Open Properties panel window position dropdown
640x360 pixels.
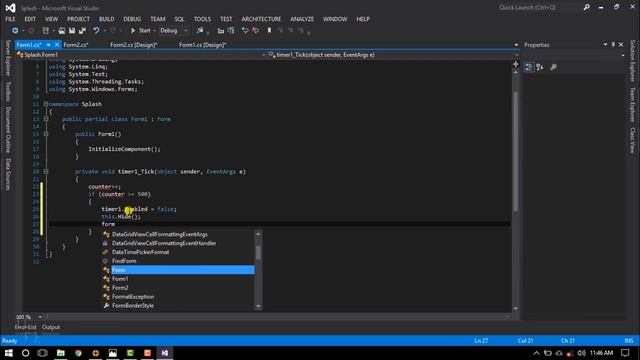click(605, 44)
